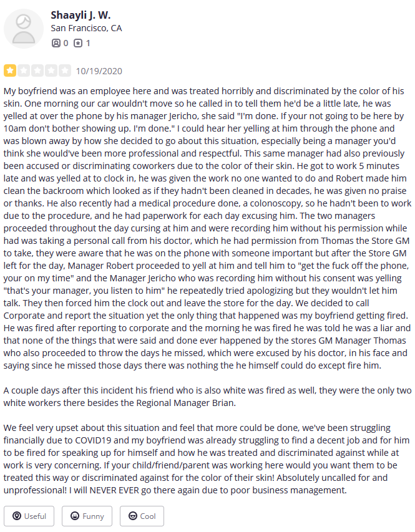Image resolution: width=415 pixels, height=532 pixels.
Task: Select the review count number 1
Action: click(x=88, y=43)
